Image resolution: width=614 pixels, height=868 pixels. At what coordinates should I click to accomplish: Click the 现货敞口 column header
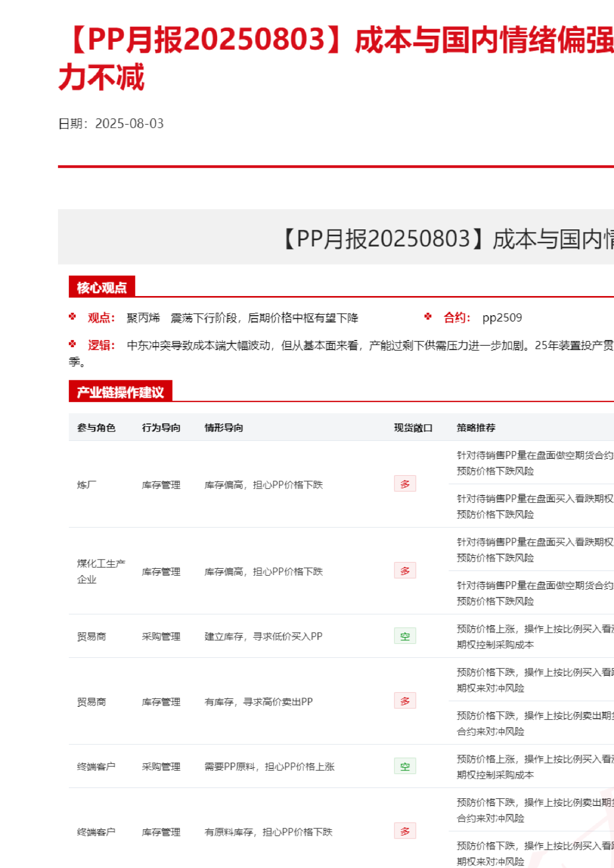tap(413, 428)
